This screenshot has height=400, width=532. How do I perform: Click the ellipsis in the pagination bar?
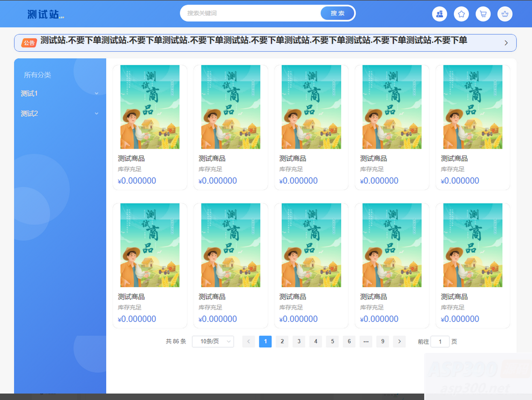coord(365,341)
